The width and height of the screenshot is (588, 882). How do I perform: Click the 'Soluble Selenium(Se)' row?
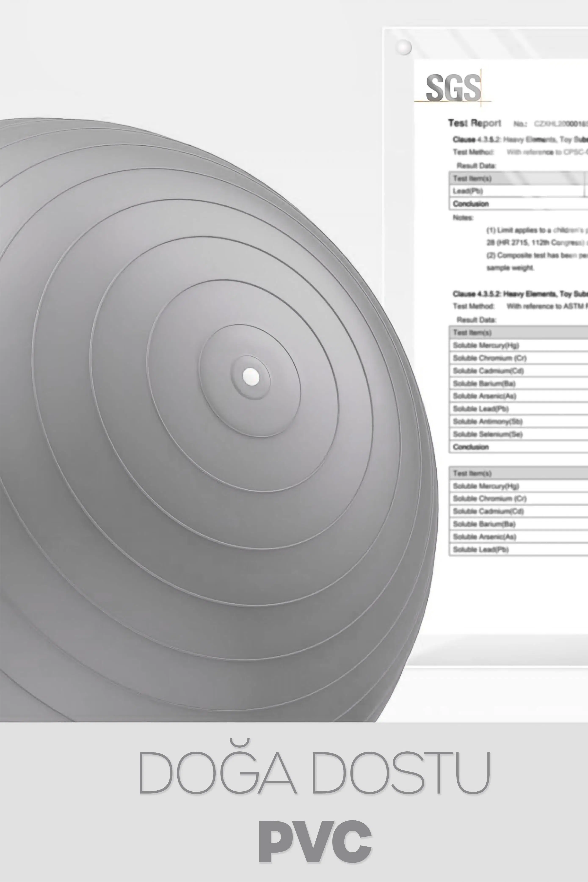(x=487, y=434)
